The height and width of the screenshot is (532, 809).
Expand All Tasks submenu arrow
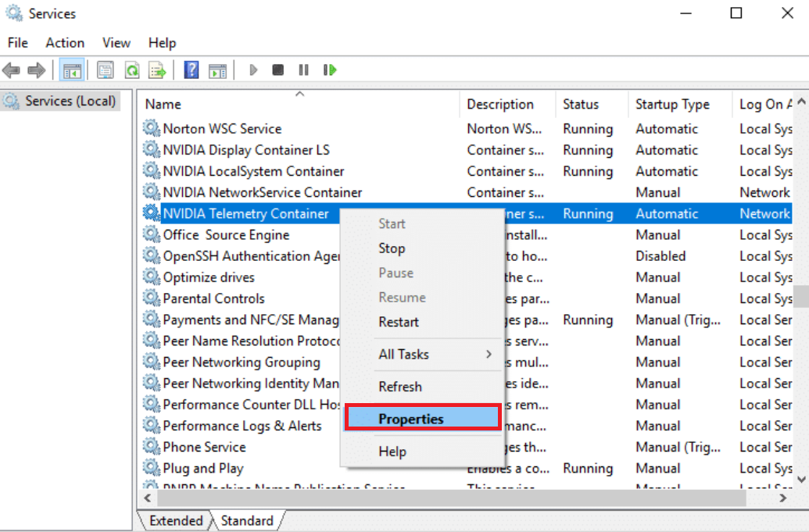click(x=488, y=354)
